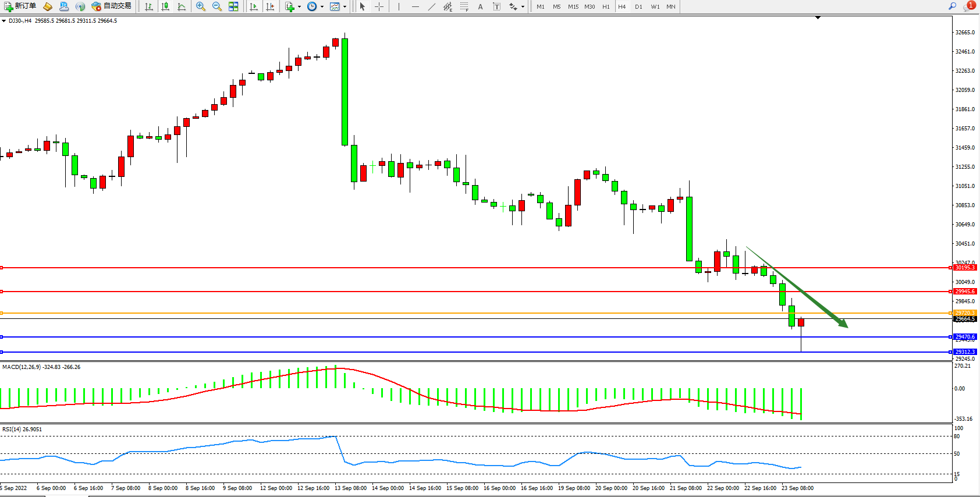
Task: Open the indicators list dropdown arrow
Action: point(299,7)
